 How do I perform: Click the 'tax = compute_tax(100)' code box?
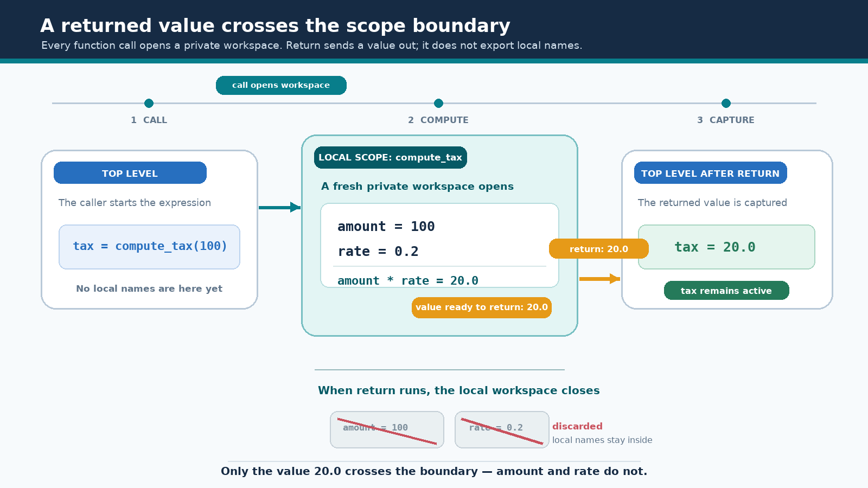(149, 247)
